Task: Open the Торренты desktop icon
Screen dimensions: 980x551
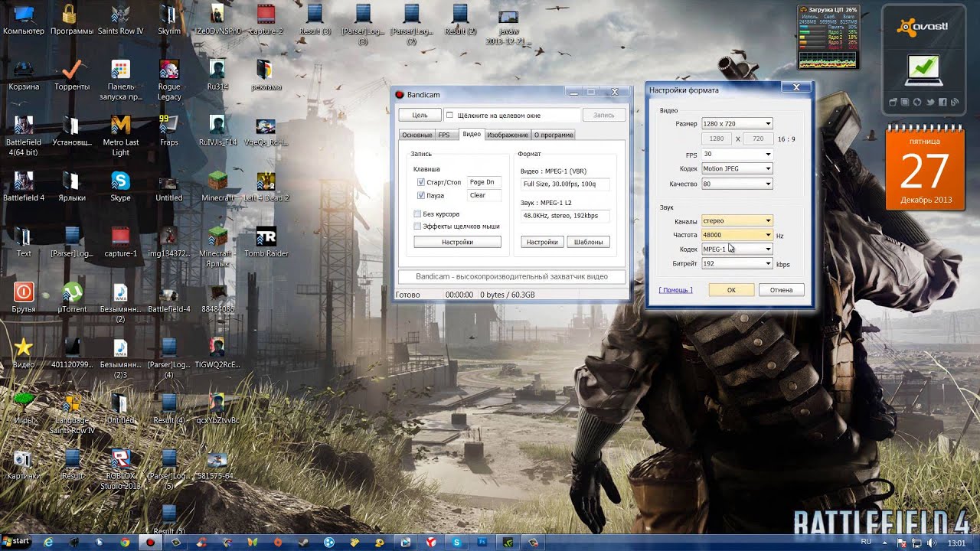Action: pyautogui.click(x=72, y=76)
